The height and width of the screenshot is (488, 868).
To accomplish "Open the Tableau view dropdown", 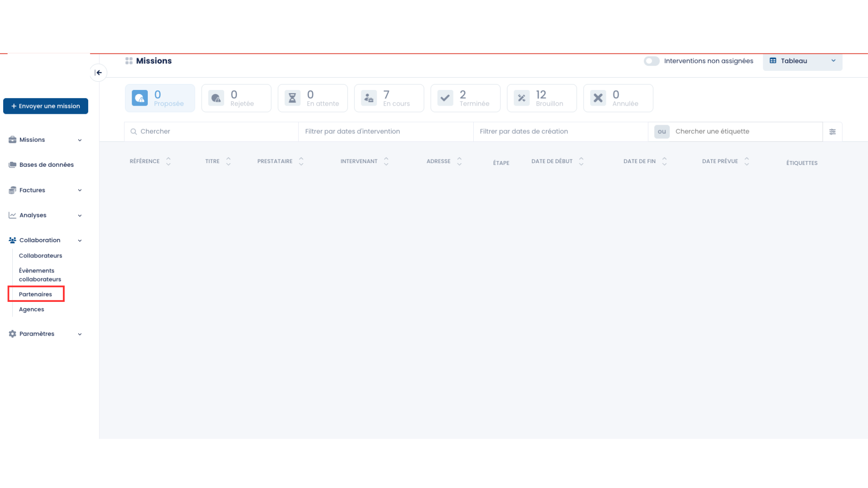I will click(802, 61).
